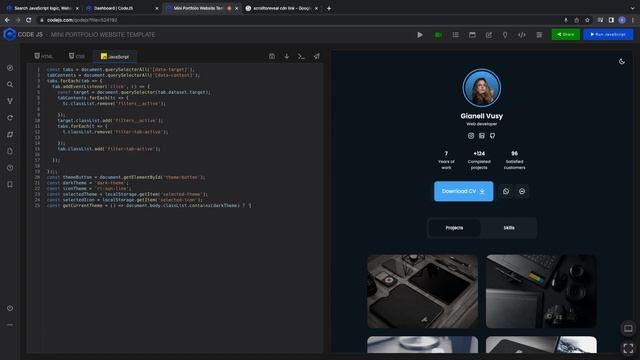Click the code brackets icon in toolbar
Image resolution: width=640 pixels, height=360 pixels.
[522, 35]
